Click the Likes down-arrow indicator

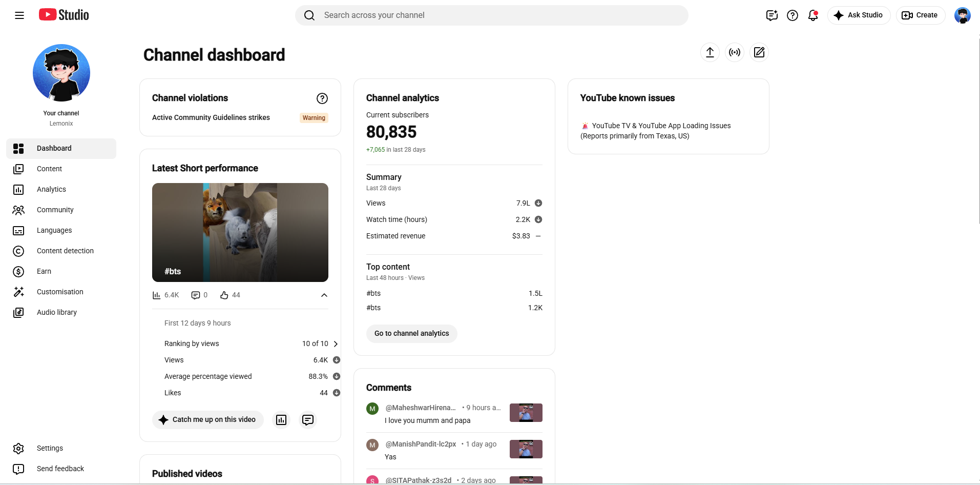coord(337,393)
